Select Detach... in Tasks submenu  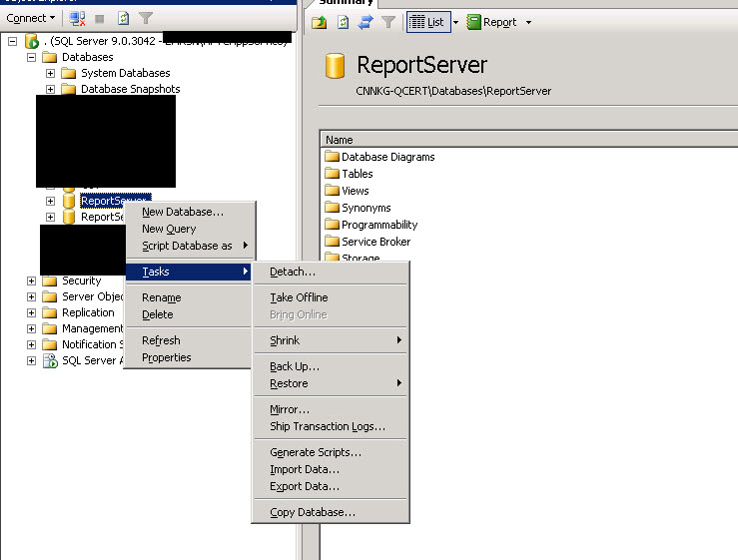pyautogui.click(x=331, y=272)
